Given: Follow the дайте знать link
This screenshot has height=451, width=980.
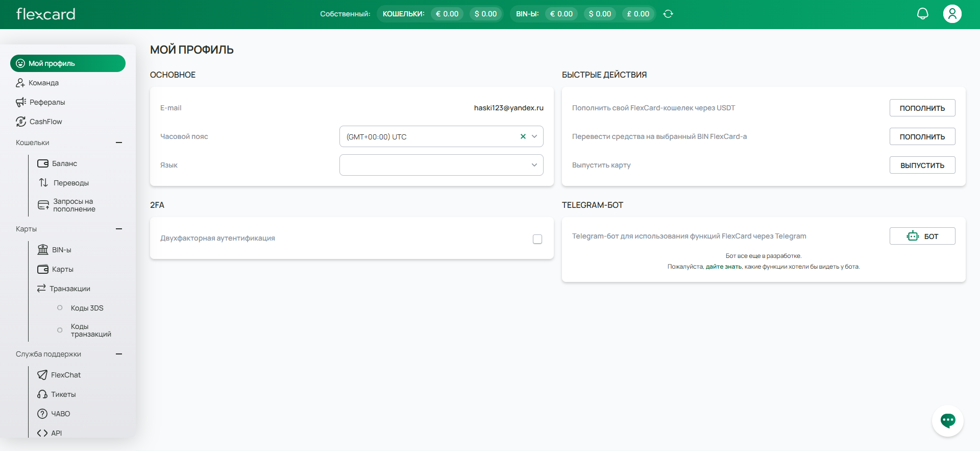Looking at the screenshot, I should (724, 267).
